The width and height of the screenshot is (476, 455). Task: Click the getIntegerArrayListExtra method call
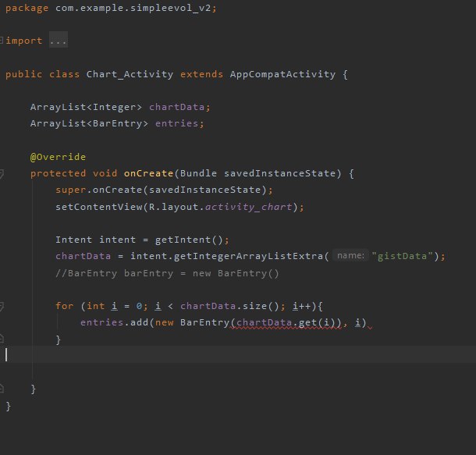point(248,256)
